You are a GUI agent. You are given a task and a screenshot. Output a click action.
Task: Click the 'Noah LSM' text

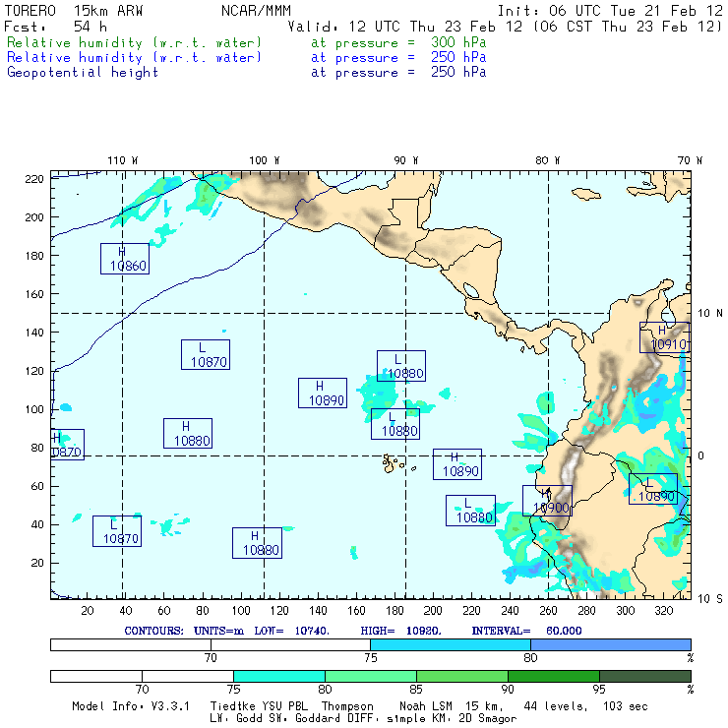pos(425,706)
